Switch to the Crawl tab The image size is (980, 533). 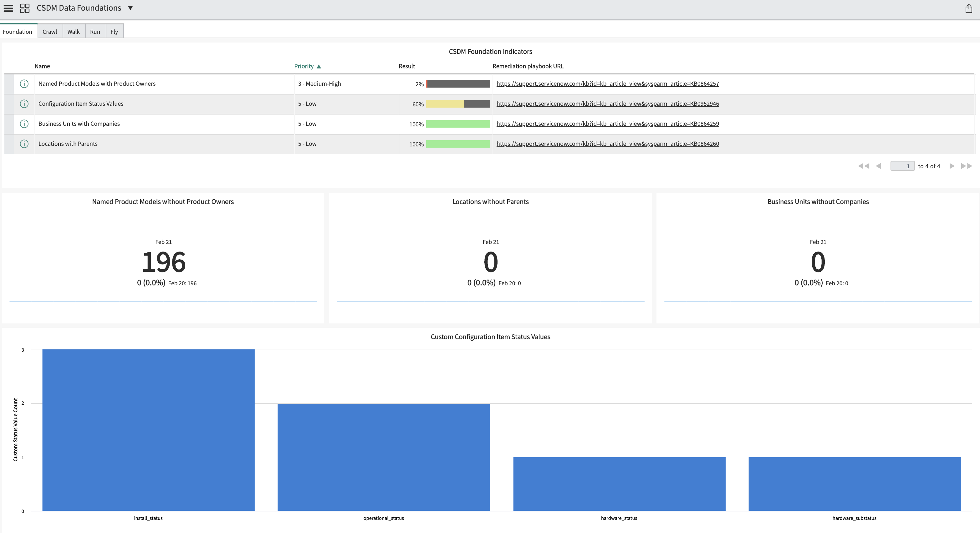pyautogui.click(x=50, y=32)
